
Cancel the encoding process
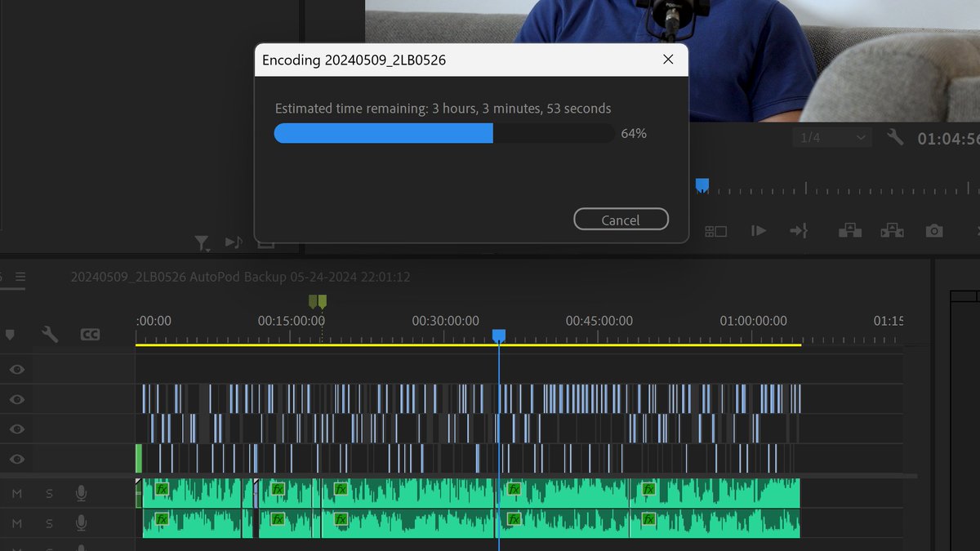click(621, 219)
